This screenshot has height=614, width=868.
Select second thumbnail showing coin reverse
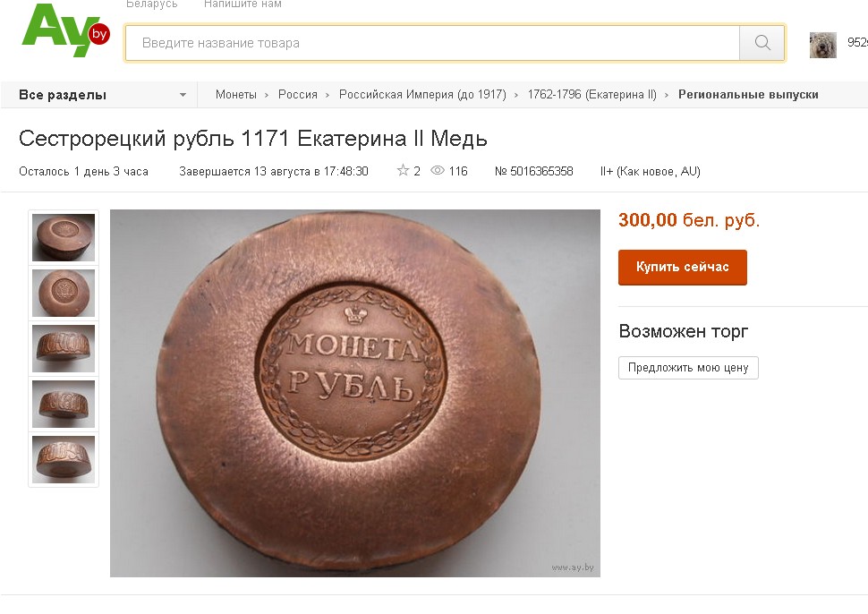(x=64, y=293)
